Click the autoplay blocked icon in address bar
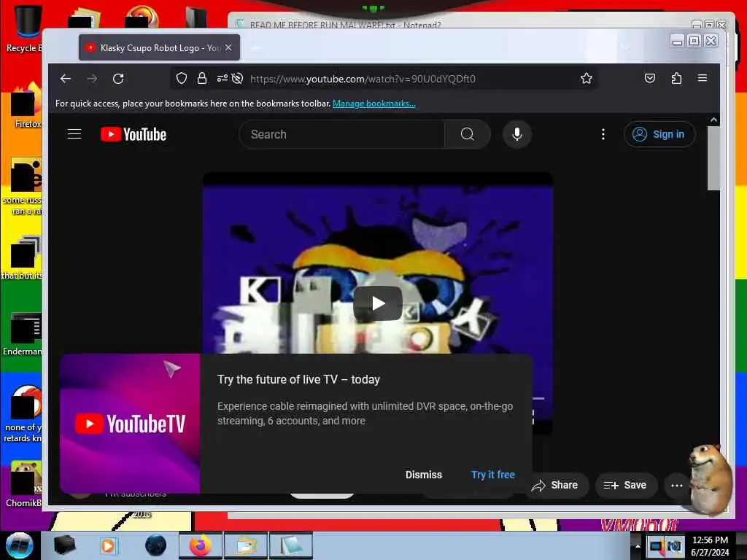Viewport: 747px width, 560px height. [237, 78]
